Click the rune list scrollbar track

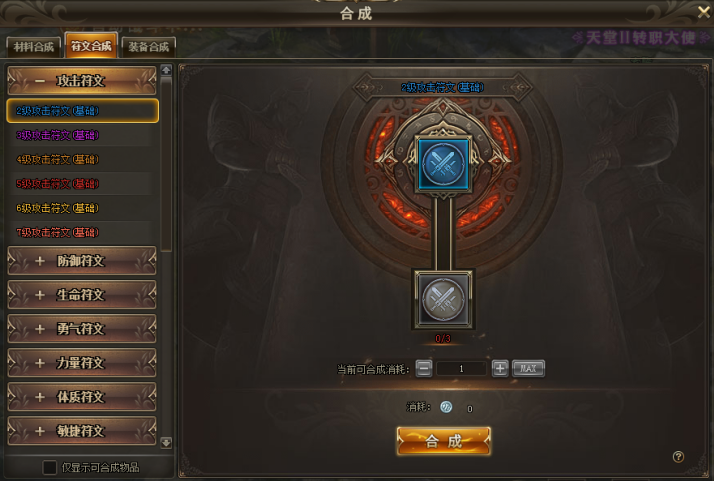(x=166, y=256)
